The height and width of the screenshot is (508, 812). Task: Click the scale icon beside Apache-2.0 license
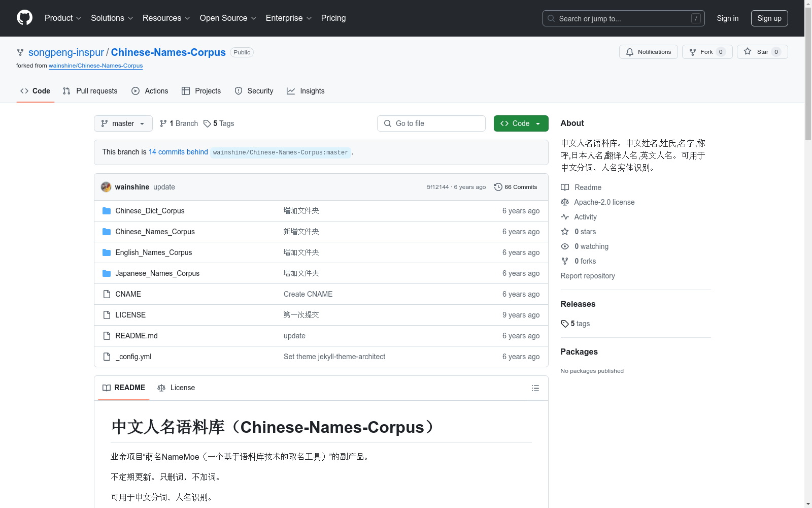565,202
